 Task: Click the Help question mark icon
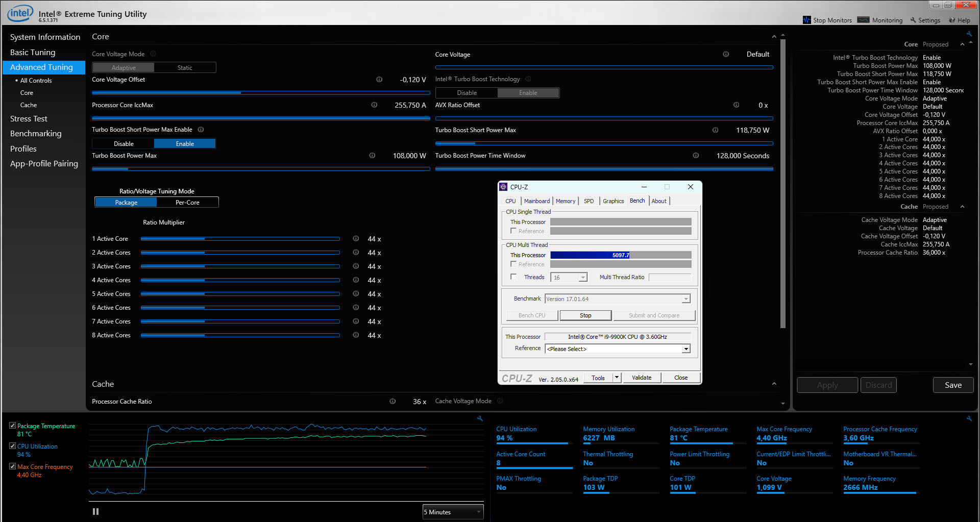pyautogui.click(x=952, y=20)
